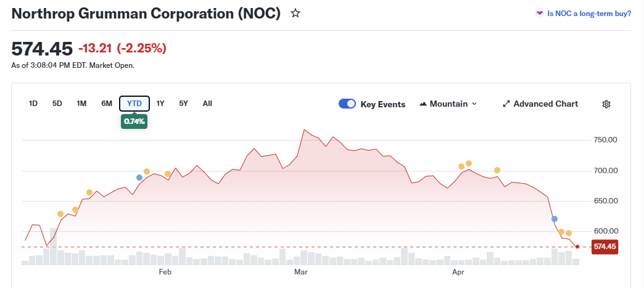
Task: Select the YTD range tab
Action: pos(134,104)
